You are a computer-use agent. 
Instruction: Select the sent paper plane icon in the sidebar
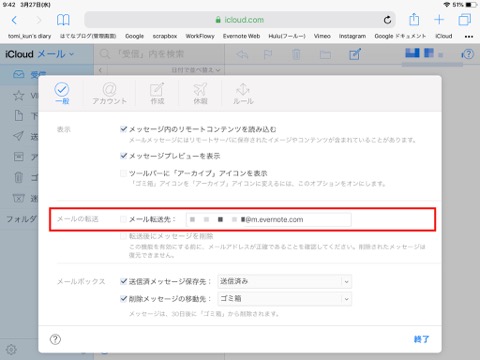19,136
